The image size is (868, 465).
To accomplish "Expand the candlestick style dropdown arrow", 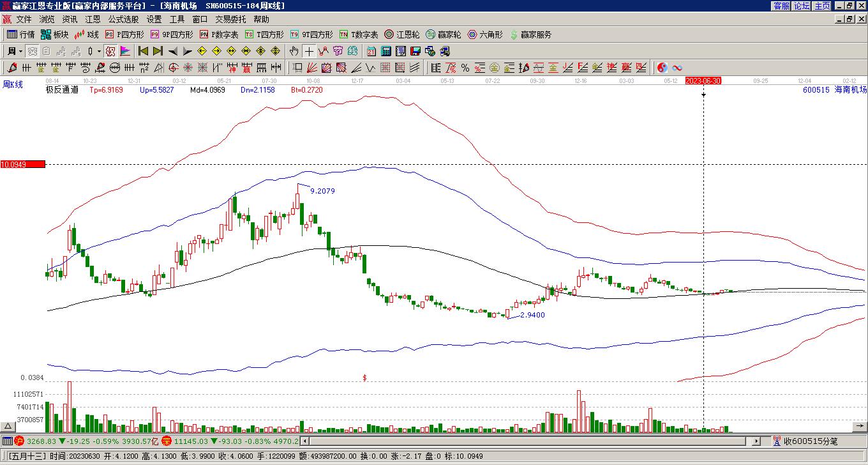I will [x=99, y=51].
